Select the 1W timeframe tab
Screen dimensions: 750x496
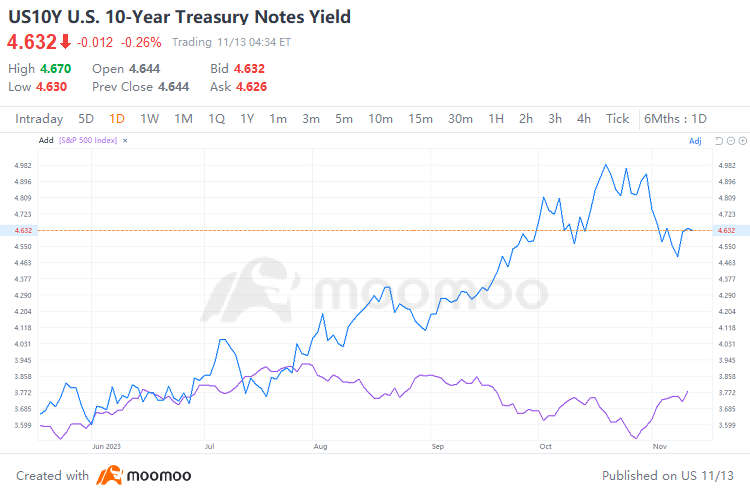coord(149,118)
